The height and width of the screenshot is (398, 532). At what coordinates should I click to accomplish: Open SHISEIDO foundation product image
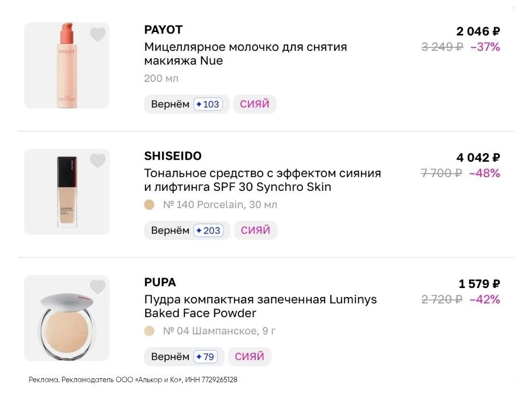[67, 191]
